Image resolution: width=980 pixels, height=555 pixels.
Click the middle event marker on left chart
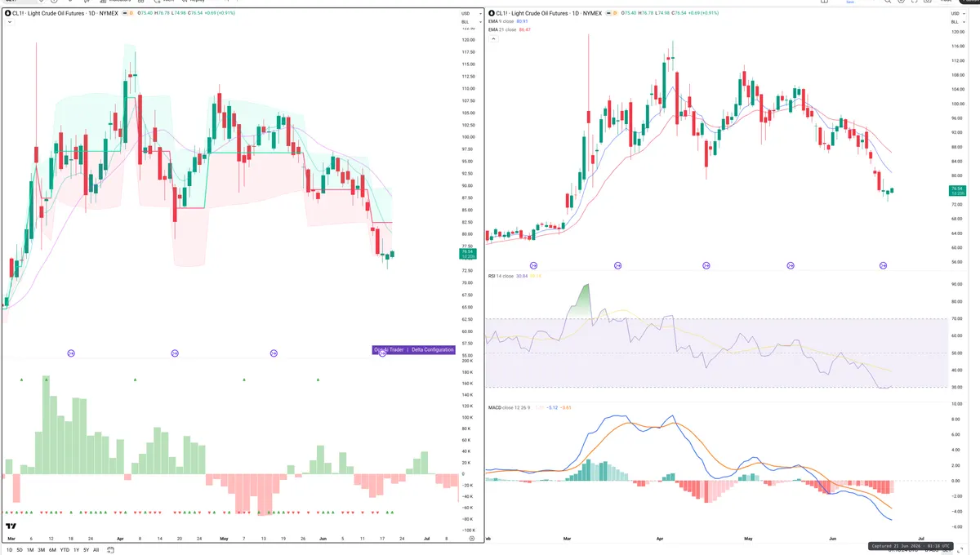point(175,353)
